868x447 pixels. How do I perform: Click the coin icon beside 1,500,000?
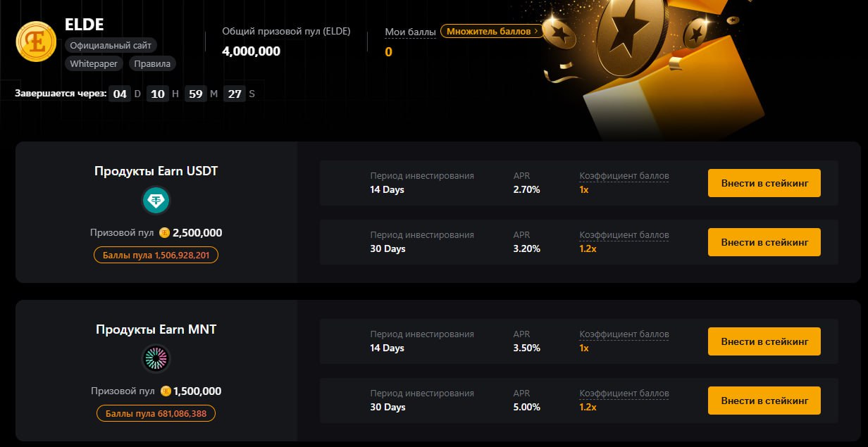click(166, 391)
